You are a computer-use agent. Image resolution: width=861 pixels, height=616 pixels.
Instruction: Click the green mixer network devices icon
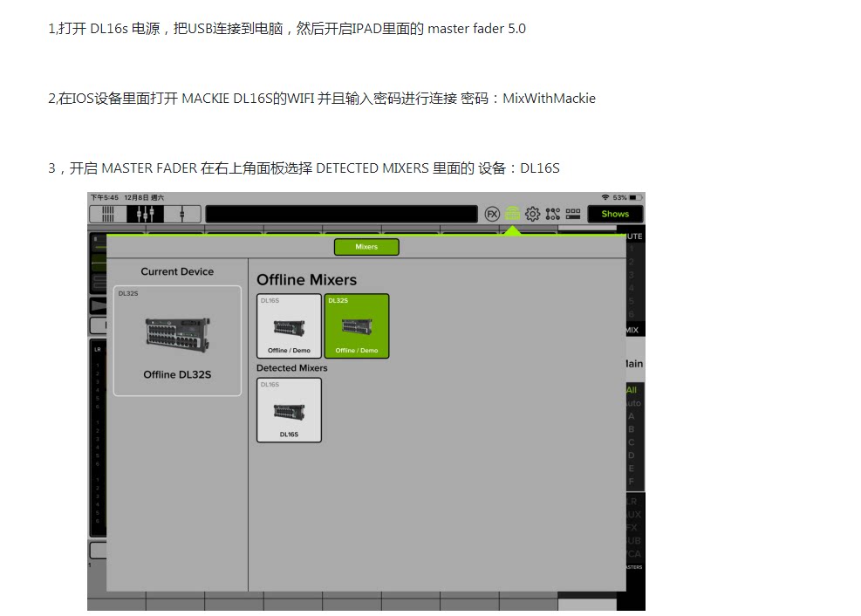[512, 214]
